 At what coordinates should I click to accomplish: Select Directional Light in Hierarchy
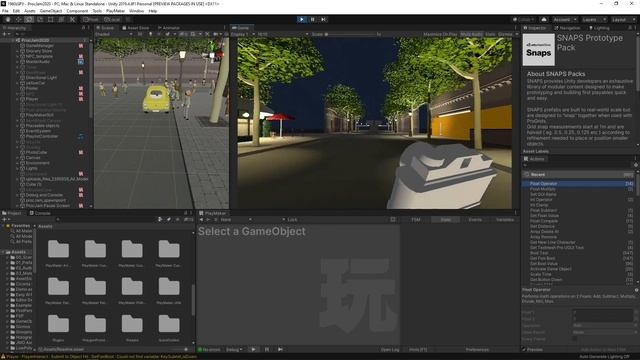pos(41,78)
